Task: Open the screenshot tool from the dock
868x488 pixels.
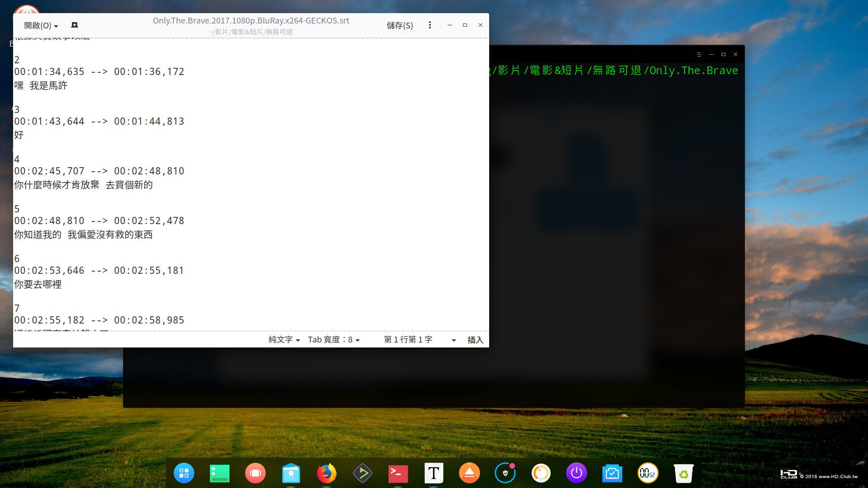Action: (x=612, y=473)
